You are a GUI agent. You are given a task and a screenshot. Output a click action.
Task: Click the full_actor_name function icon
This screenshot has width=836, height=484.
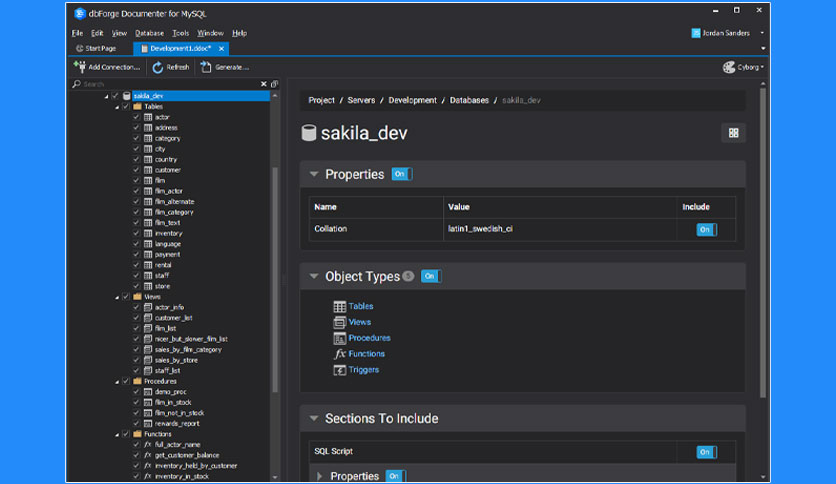148,445
